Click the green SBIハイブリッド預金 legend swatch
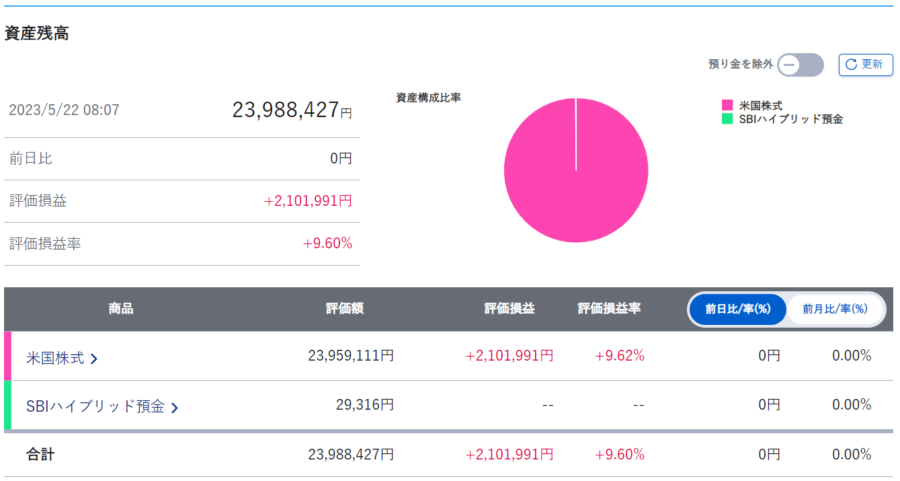 (727, 119)
